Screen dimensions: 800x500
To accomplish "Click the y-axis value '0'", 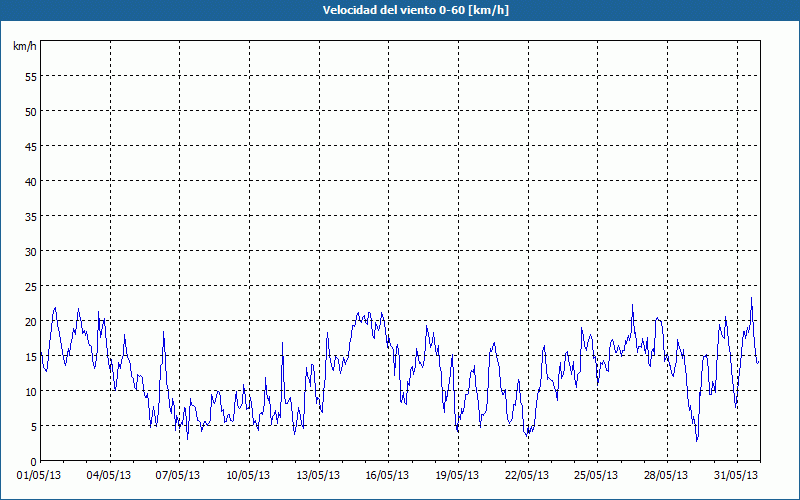I will [x=34, y=462].
